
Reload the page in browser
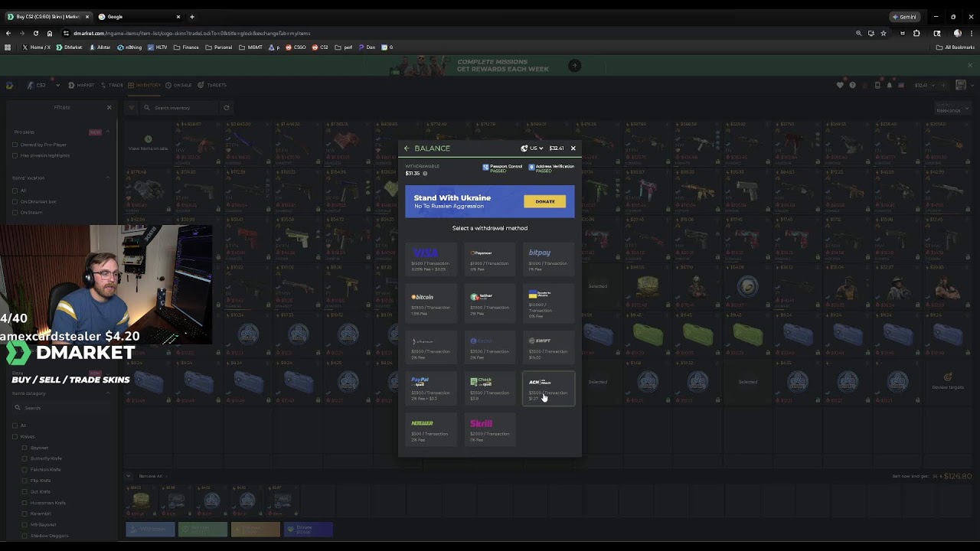[35, 33]
